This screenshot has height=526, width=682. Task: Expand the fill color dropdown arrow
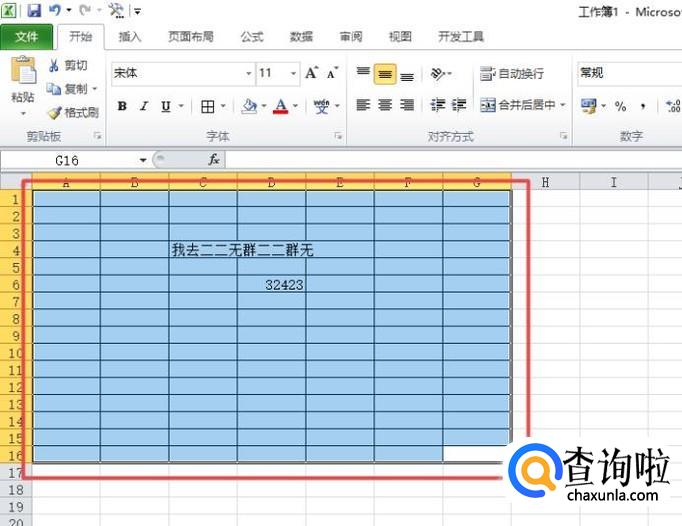click(264, 106)
